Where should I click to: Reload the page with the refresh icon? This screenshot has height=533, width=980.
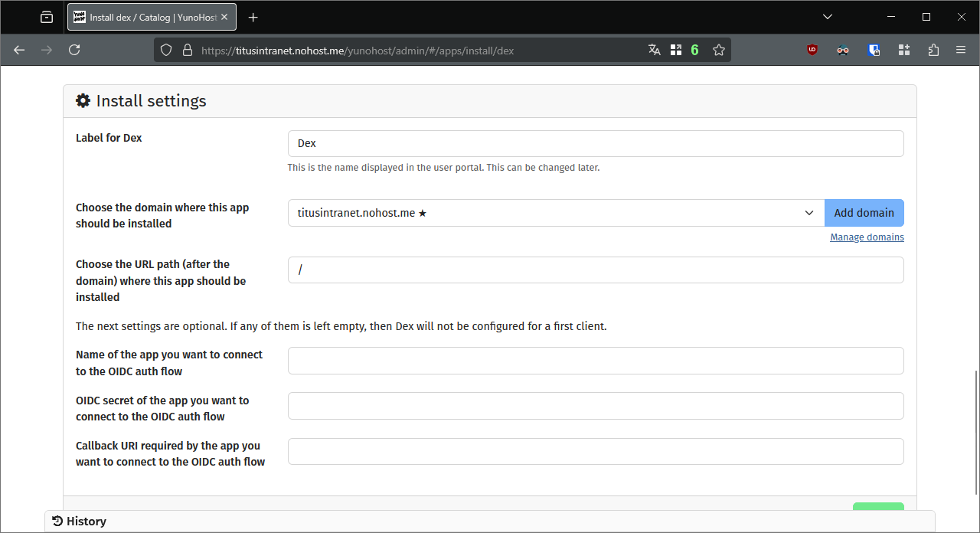coord(74,50)
